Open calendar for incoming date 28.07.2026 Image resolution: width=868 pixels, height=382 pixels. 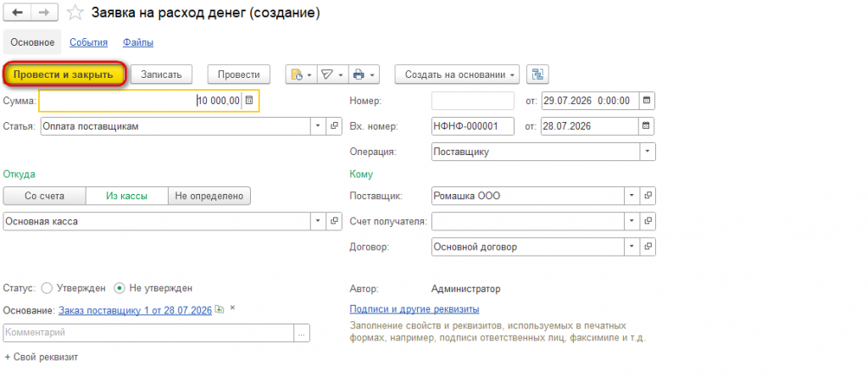point(647,126)
